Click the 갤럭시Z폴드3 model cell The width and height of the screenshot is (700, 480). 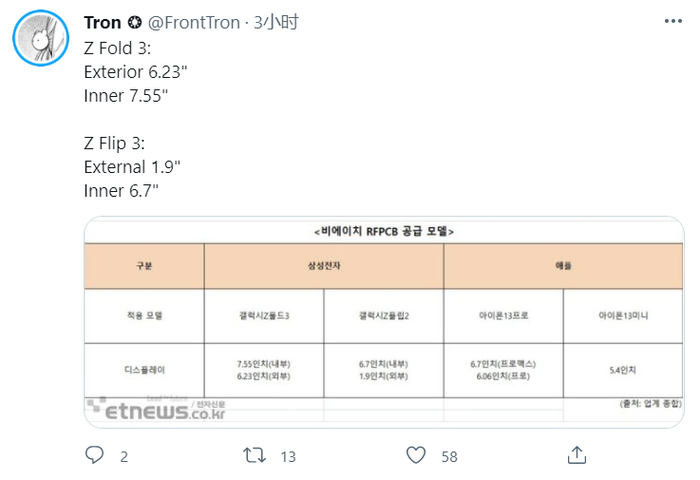tap(264, 316)
